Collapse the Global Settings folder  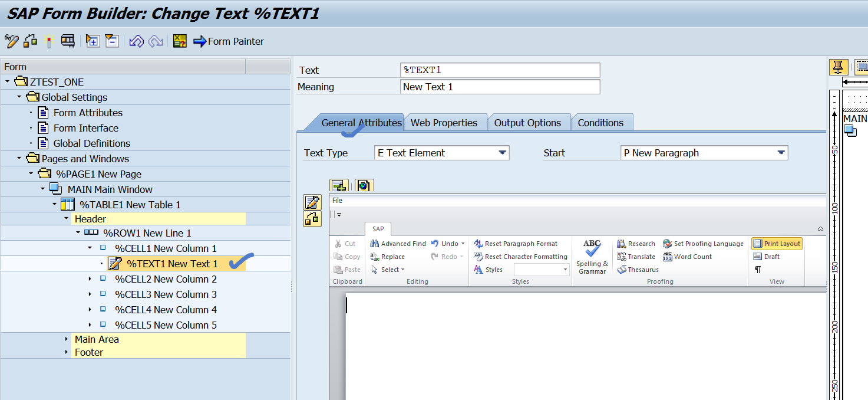(19, 97)
